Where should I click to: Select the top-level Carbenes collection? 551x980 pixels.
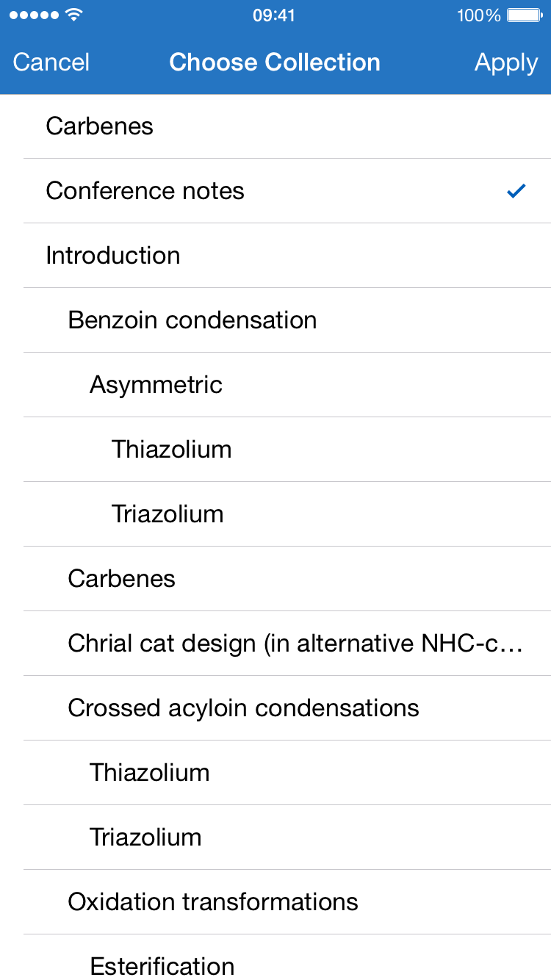[x=275, y=126]
